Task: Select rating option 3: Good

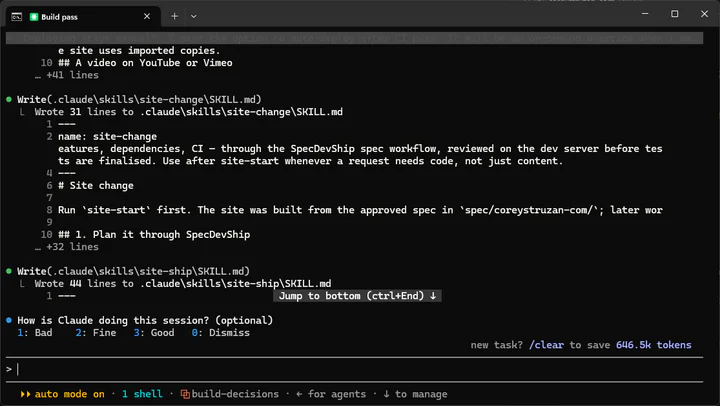Action: pyautogui.click(x=154, y=333)
